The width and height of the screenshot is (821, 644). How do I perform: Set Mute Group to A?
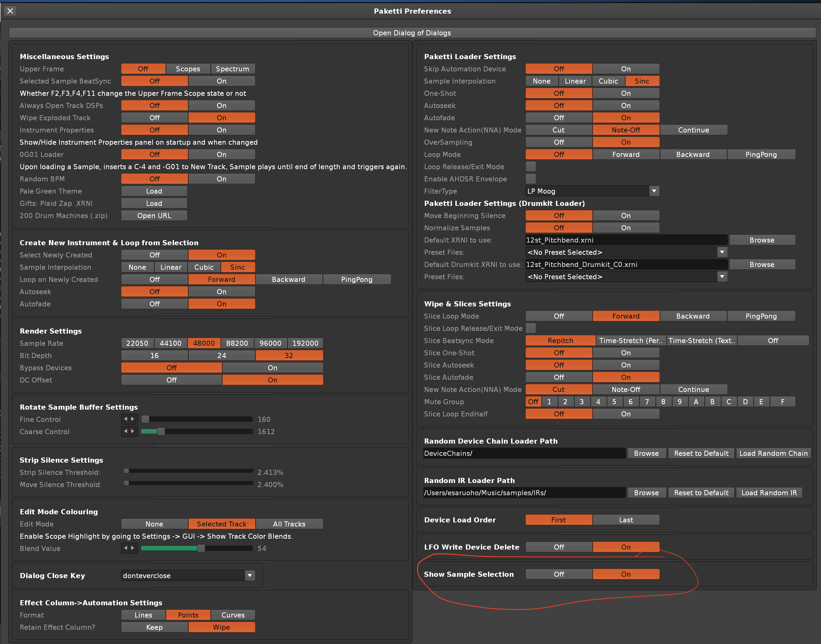coord(696,401)
